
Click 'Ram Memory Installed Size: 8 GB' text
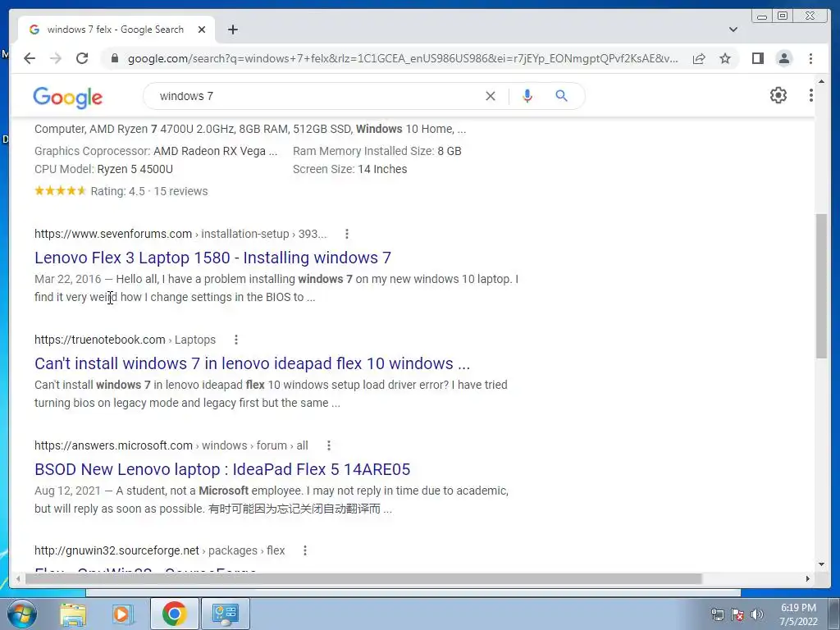click(377, 151)
